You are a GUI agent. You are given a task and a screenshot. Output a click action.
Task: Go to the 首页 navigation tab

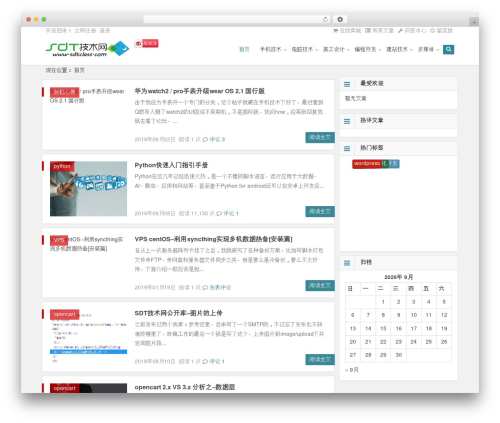244,49
